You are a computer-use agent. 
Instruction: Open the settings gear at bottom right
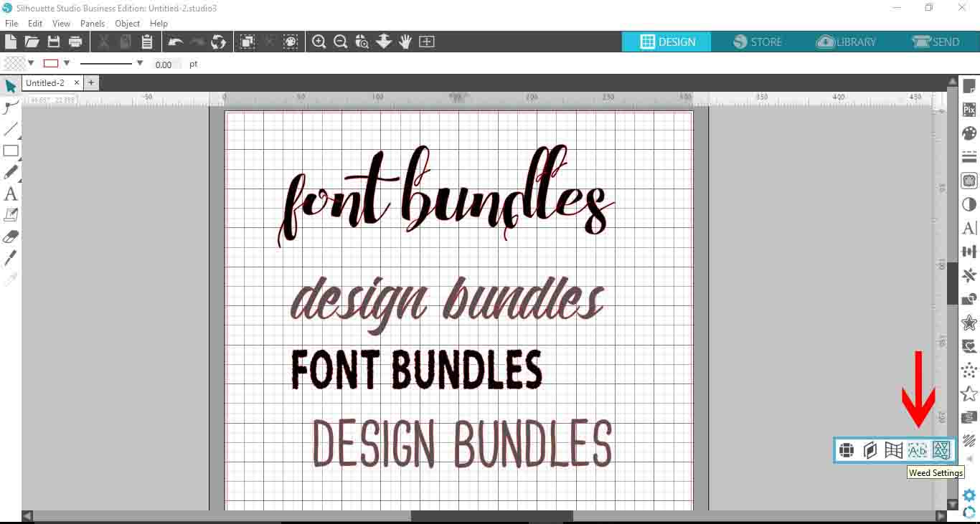[969, 495]
